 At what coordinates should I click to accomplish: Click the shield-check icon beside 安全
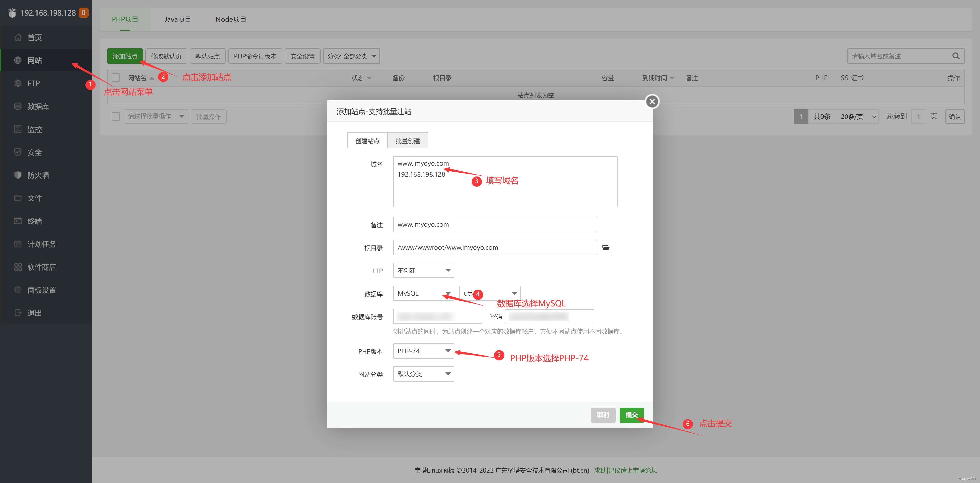(x=18, y=152)
